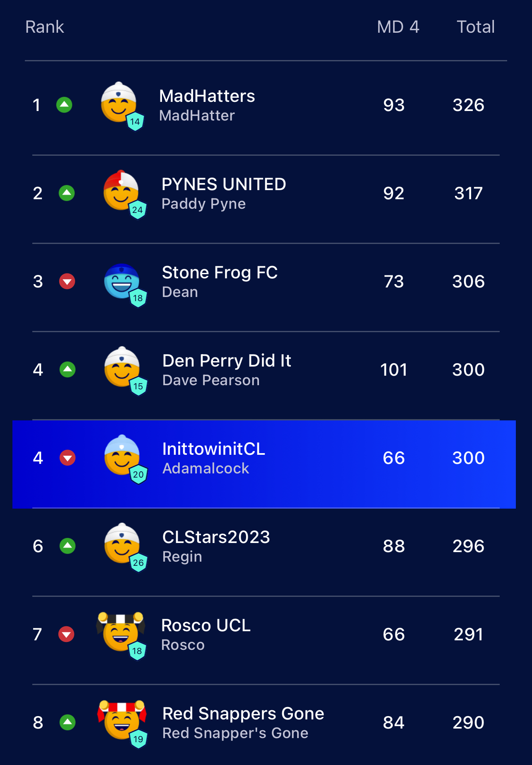Click the Total column header

pos(476,27)
